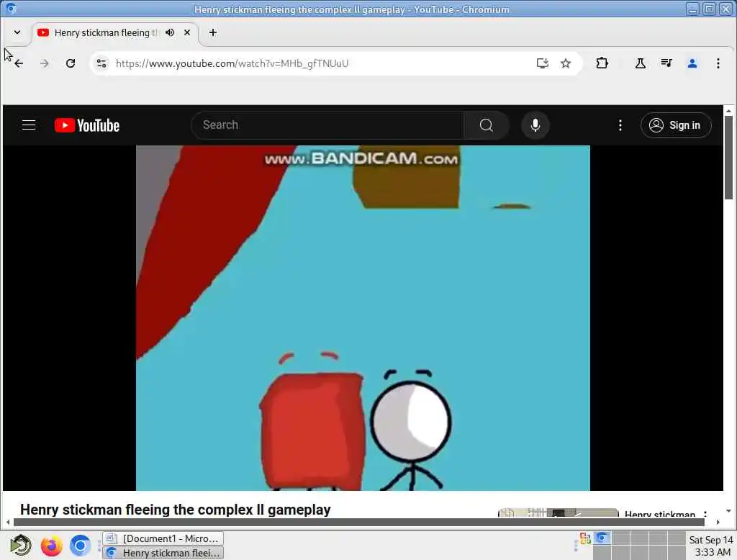Click video title Henry stickman fleeing the complex
The width and height of the screenshot is (737, 560).
tap(176, 510)
